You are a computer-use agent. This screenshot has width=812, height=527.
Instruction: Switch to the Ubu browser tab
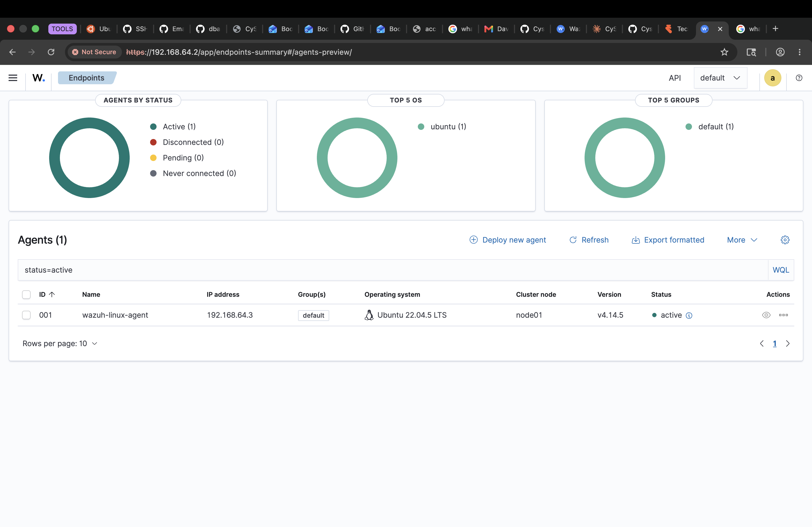pos(99,29)
